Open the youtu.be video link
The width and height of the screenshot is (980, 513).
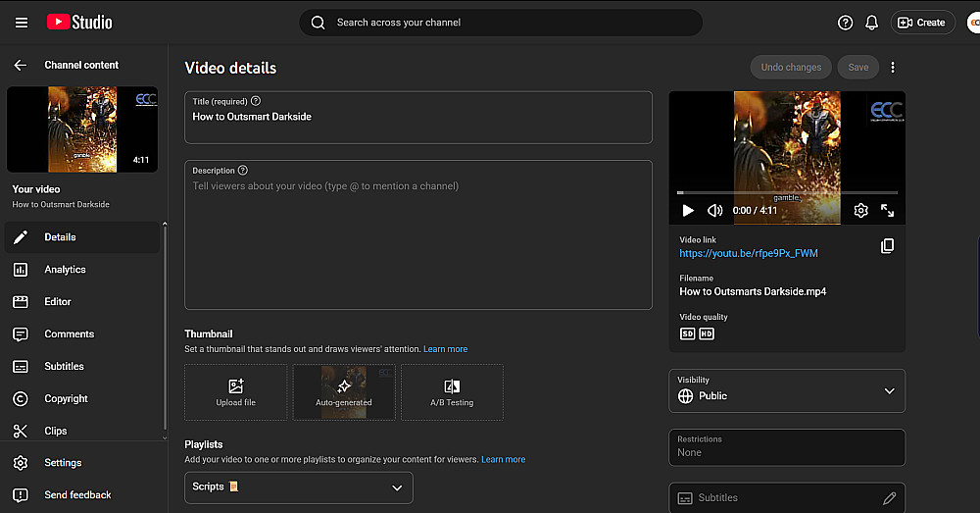pyautogui.click(x=749, y=253)
